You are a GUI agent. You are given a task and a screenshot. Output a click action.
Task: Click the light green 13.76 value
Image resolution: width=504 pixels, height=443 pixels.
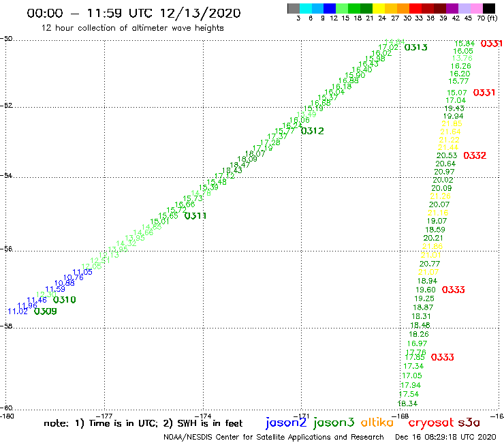(x=462, y=58)
